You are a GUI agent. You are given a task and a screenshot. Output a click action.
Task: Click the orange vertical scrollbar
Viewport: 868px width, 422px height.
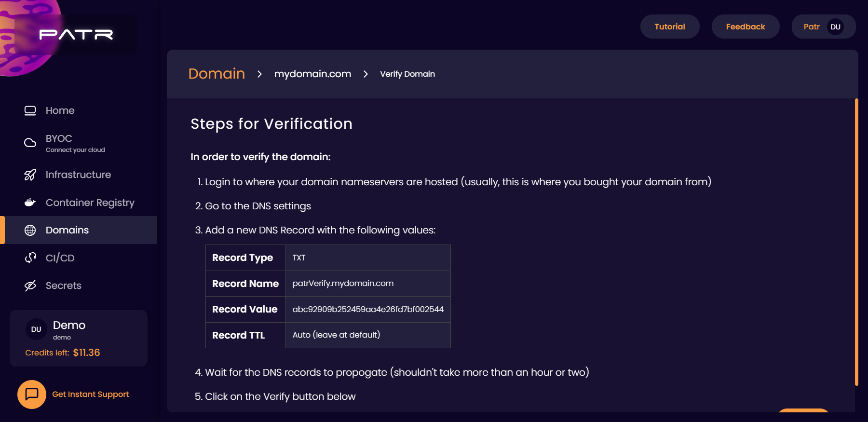click(856, 242)
